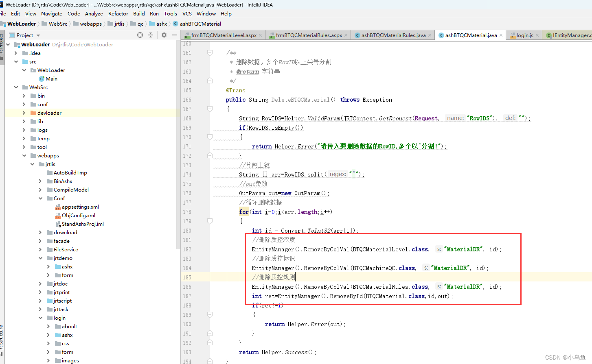Close the ashBTQCMaterialRules.java tab
Image resolution: width=592 pixels, height=364 pixels.
point(430,35)
